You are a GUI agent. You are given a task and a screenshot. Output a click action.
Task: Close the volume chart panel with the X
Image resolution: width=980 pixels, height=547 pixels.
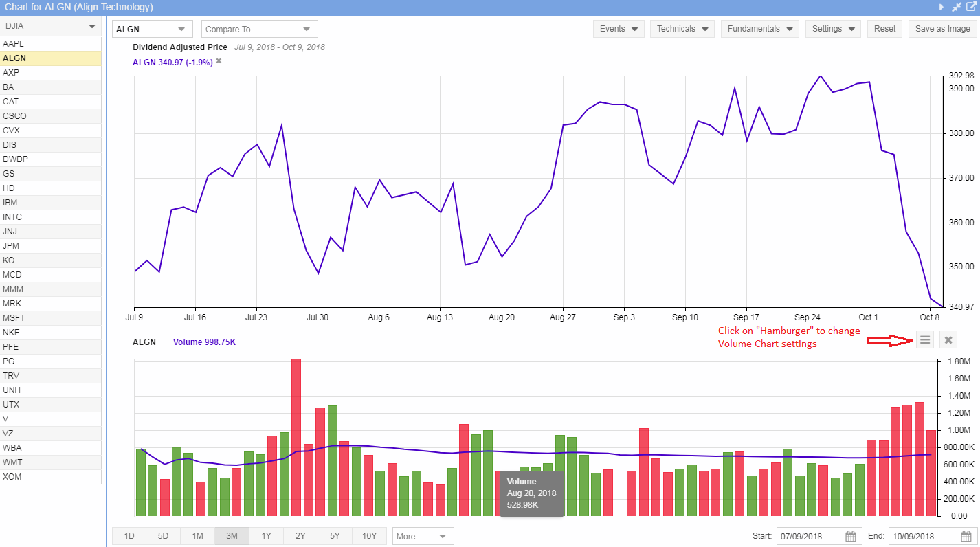[x=948, y=339]
